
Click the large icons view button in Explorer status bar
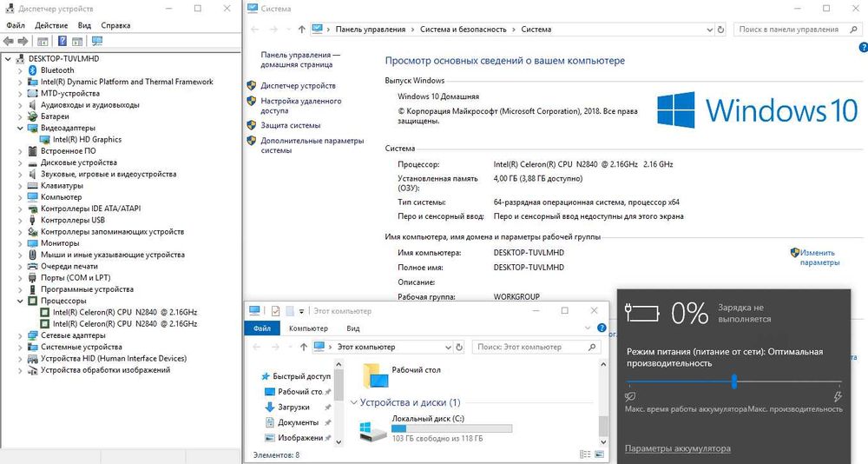(x=599, y=454)
